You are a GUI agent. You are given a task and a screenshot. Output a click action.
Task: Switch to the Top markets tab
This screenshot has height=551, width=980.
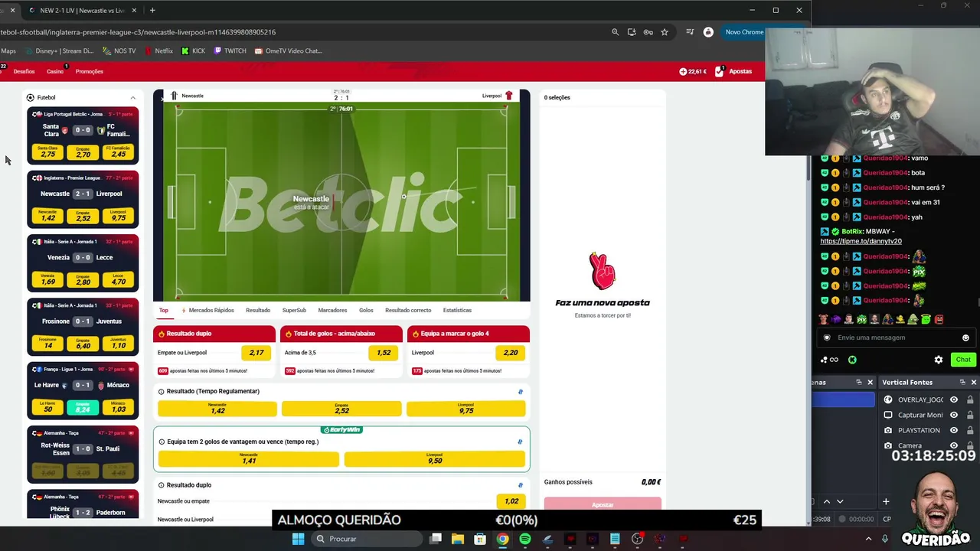click(x=164, y=310)
